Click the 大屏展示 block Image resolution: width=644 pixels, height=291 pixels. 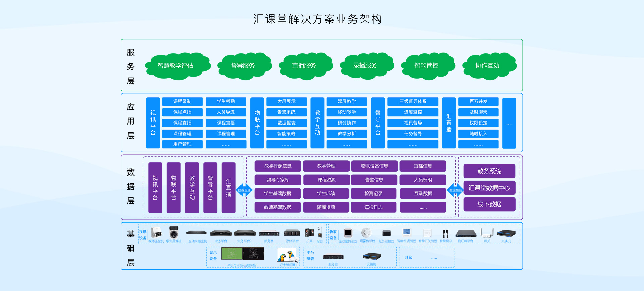coord(286,101)
